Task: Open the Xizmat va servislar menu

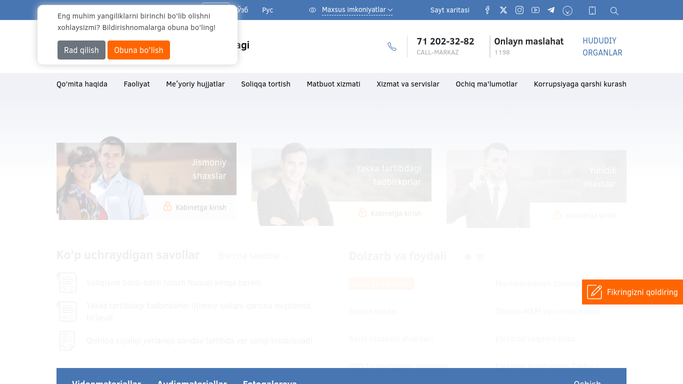Action: tap(408, 84)
